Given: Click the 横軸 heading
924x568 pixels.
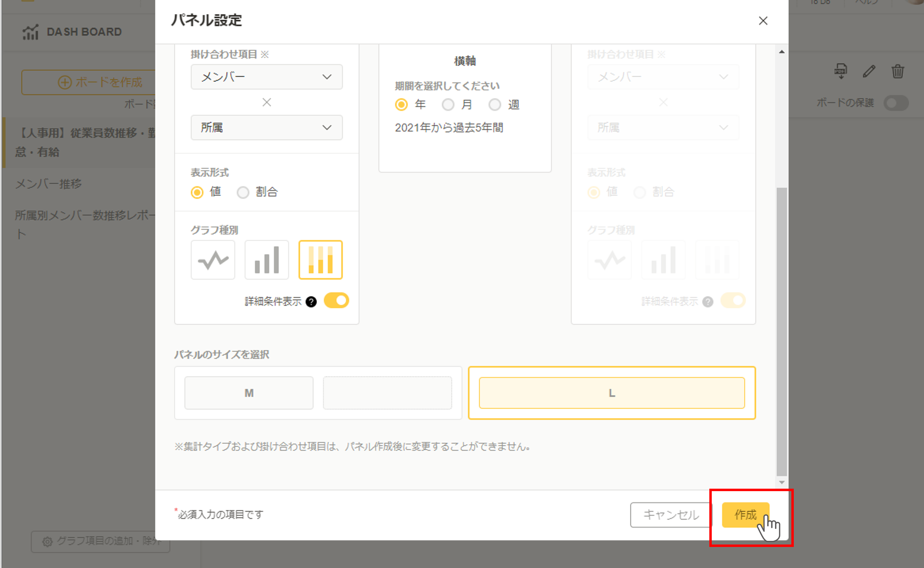Looking at the screenshot, I should click(465, 61).
